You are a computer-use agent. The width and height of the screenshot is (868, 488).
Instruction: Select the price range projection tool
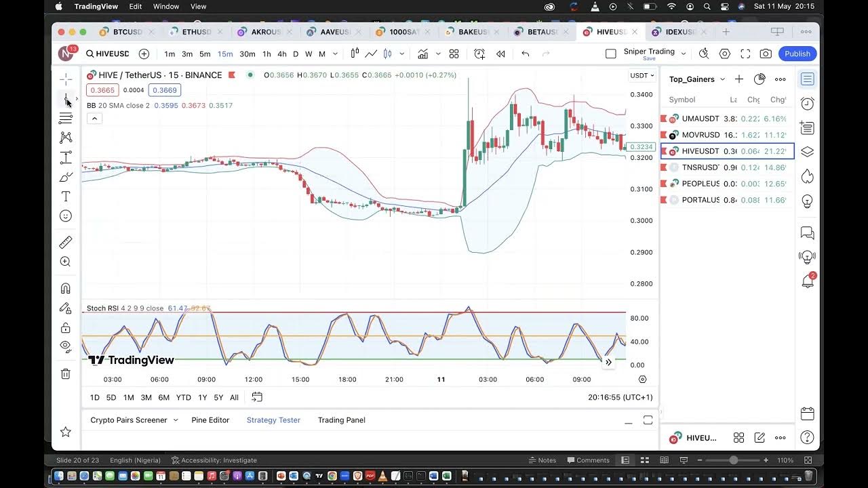pos(66,157)
